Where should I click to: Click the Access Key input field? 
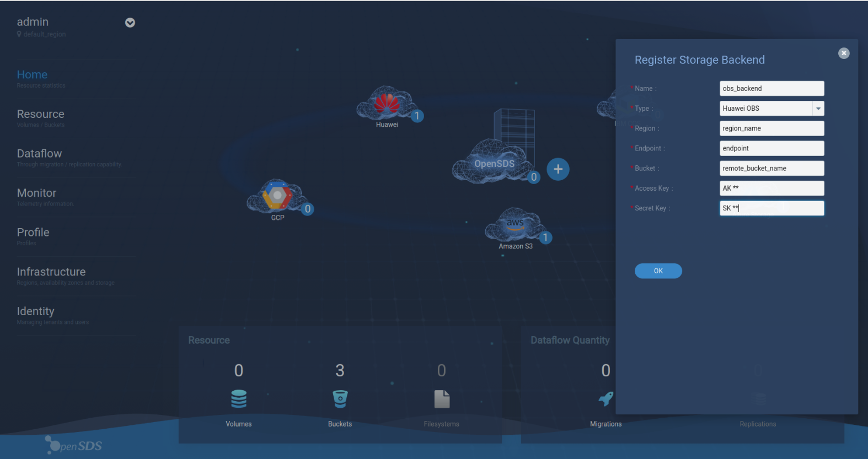pos(771,188)
